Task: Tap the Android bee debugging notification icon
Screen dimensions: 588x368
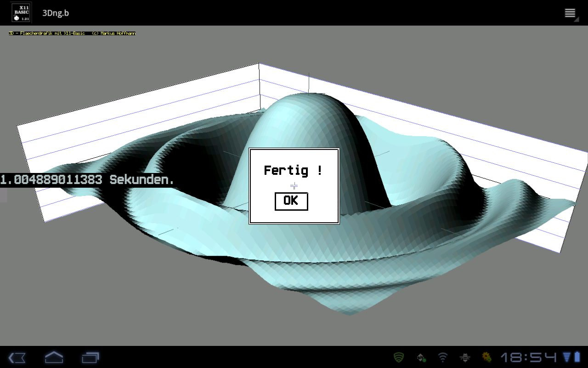Action: pyautogui.click(x=465, y=357)
